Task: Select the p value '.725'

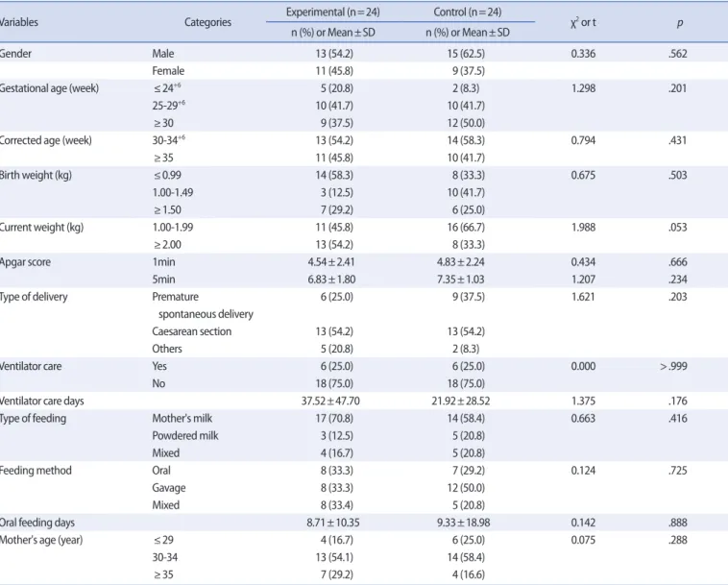Action: (678, 471)
